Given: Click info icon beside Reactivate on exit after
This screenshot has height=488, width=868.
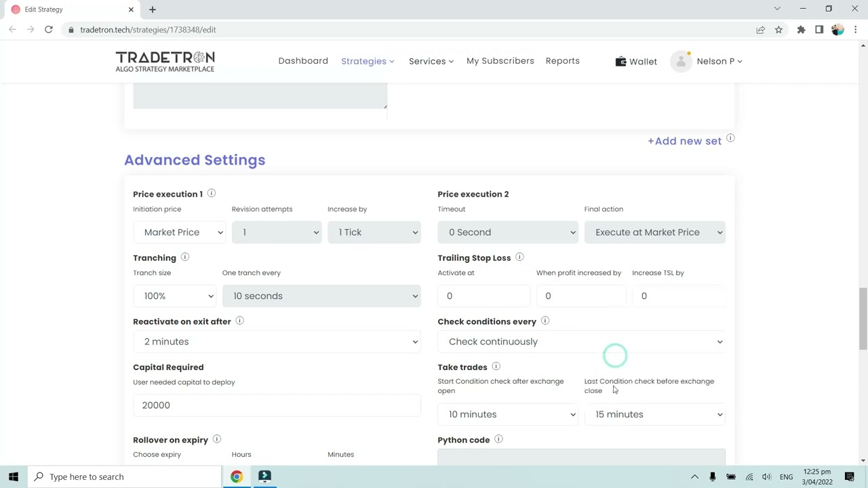Looking at the screenshot, I should click(x=239, y=321).
